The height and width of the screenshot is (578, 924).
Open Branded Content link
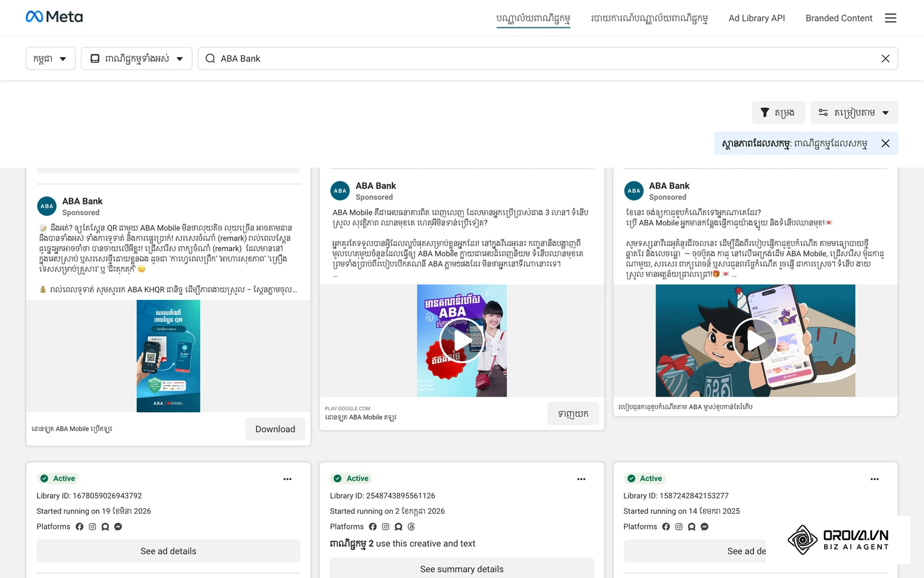[839, 18]
